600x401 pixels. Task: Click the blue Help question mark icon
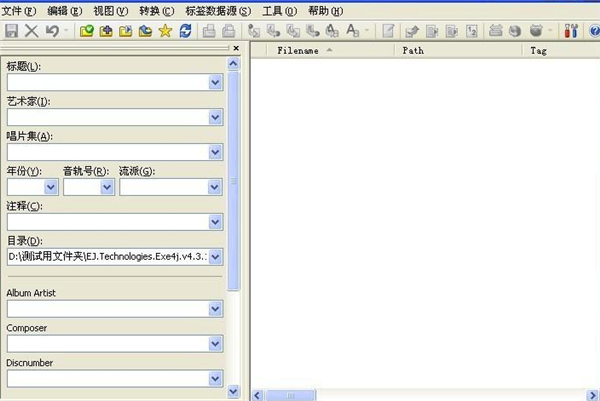tap(594, 31)
